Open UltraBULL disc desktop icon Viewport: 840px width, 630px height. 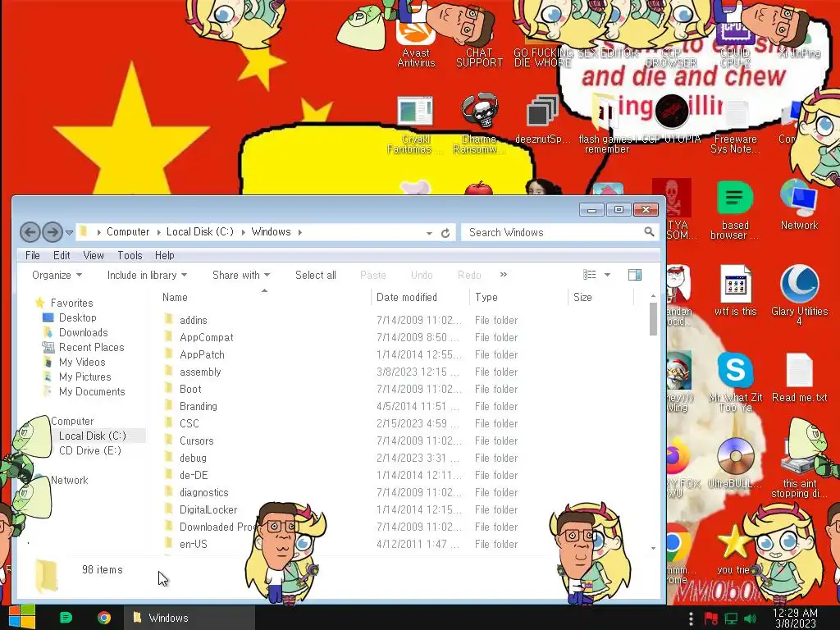click(735, 464)
